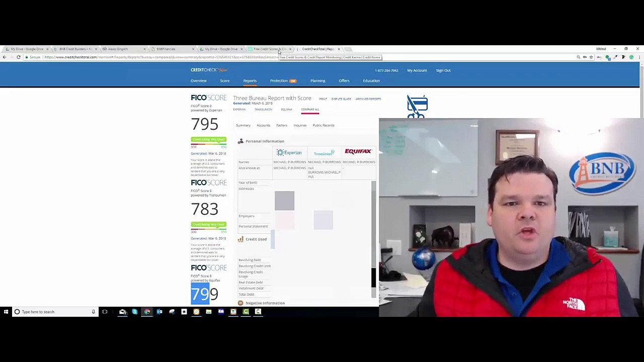
Task: Click the TransUnion logo column header
Action: 324,153
